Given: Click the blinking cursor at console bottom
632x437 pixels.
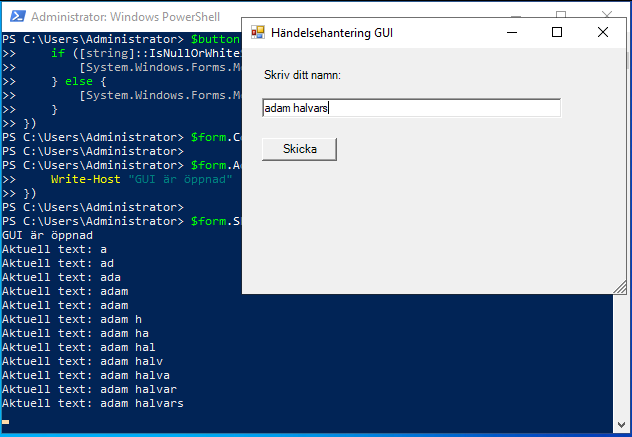Looking at the screenshot, I should pos(5,421).
